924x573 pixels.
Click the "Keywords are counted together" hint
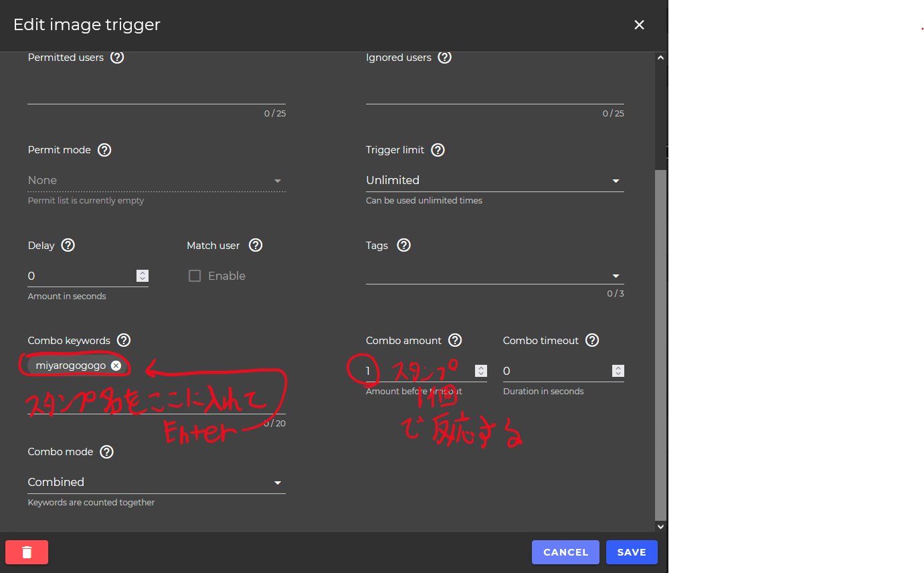(x=91, y=503)
